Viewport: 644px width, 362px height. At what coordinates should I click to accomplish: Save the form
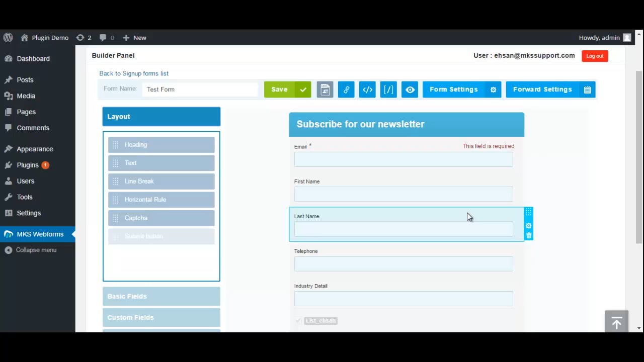click(279, 89)
